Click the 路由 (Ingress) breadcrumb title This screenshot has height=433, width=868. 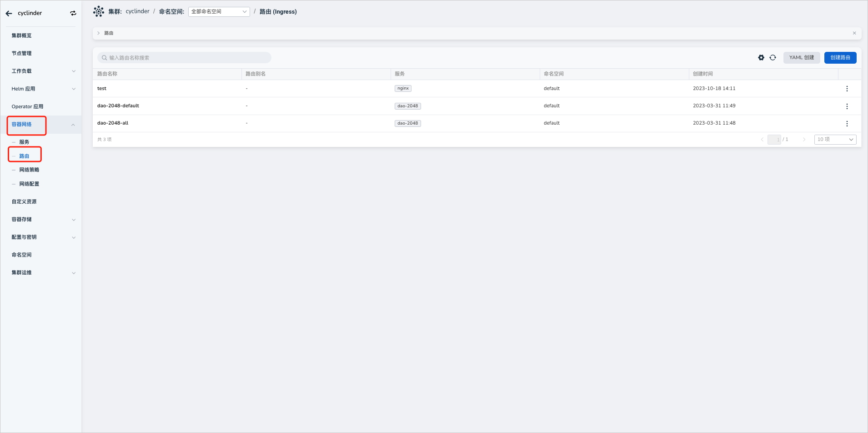[278, 12]
